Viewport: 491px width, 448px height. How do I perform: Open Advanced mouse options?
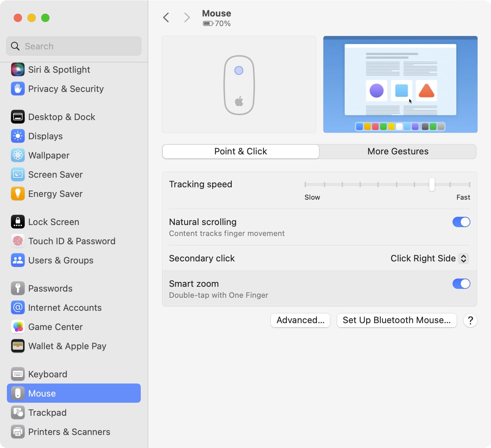300,320
